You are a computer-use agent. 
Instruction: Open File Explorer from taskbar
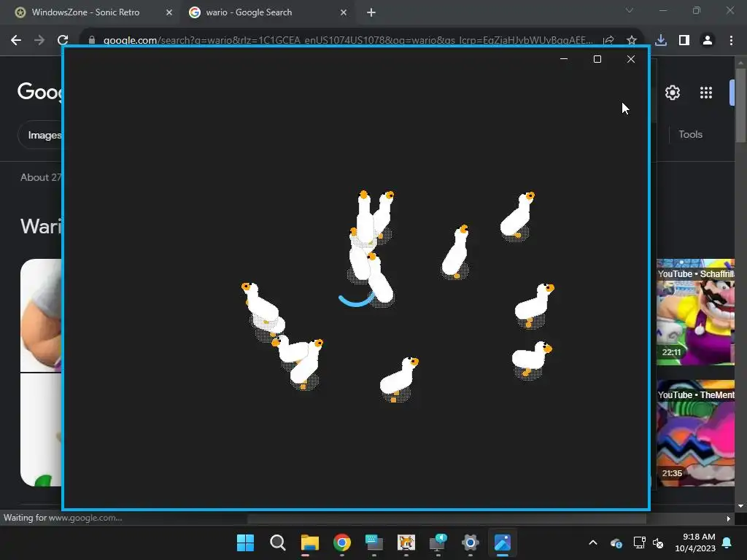[309, 542]
